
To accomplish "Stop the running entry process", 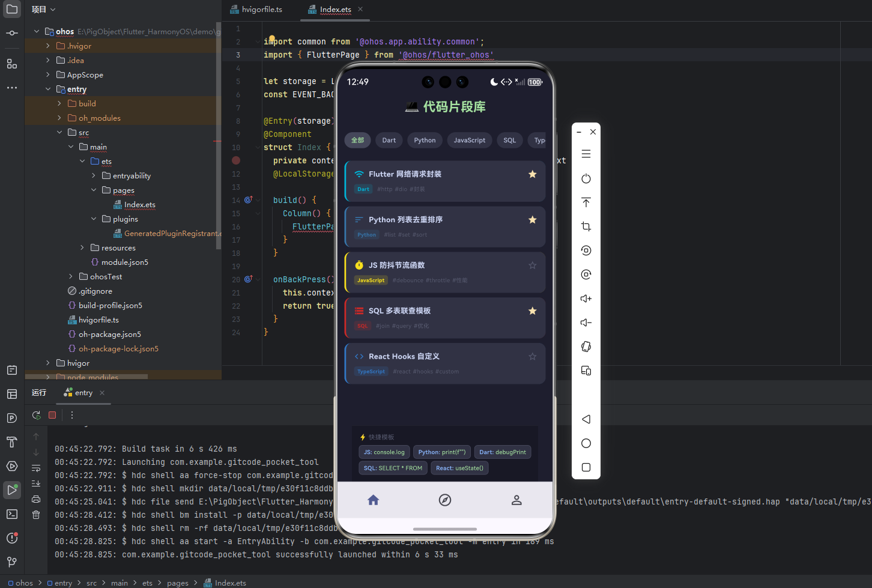I will tap(52, 415).
